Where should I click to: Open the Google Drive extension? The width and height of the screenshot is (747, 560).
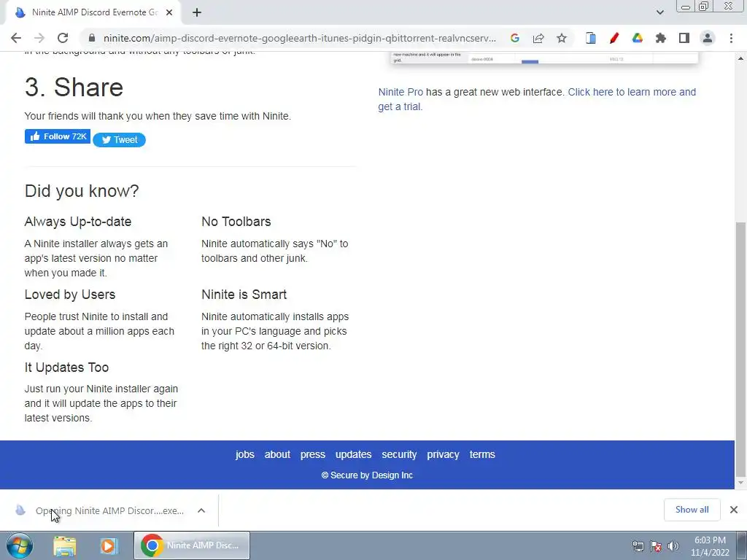coord(638,38)
